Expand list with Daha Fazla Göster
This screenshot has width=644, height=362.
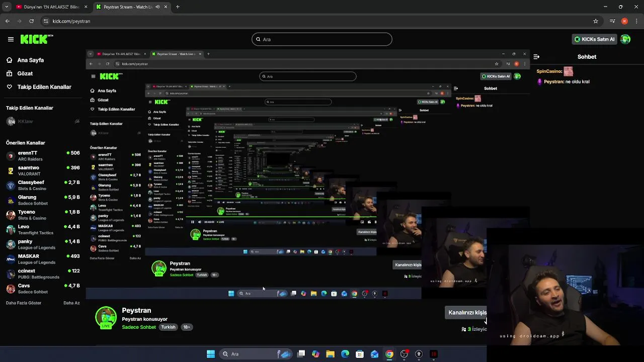click(24, 303)
